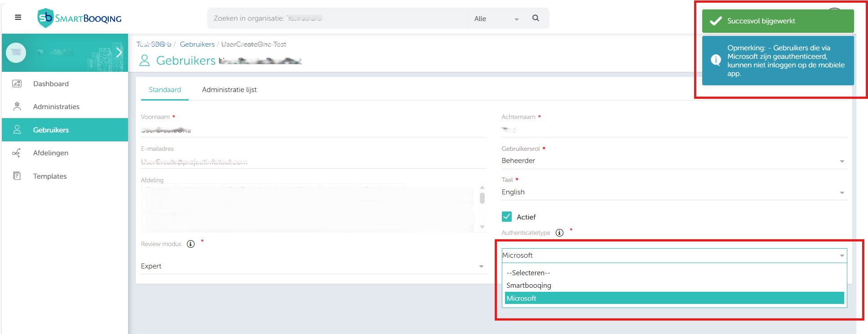Expand the Taal language dropdown
Screen dimensions: 868x334
pyautogui.click(x=673, y=192)
